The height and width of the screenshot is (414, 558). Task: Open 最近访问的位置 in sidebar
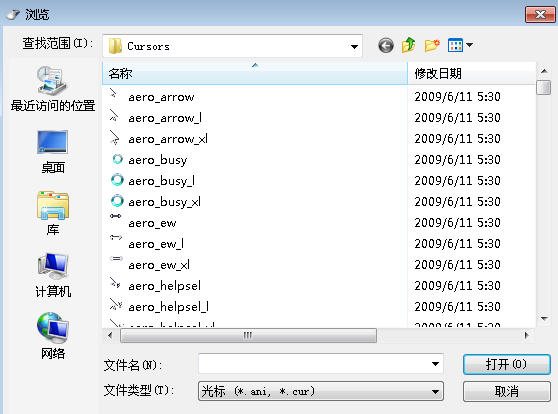pos(53,89)
